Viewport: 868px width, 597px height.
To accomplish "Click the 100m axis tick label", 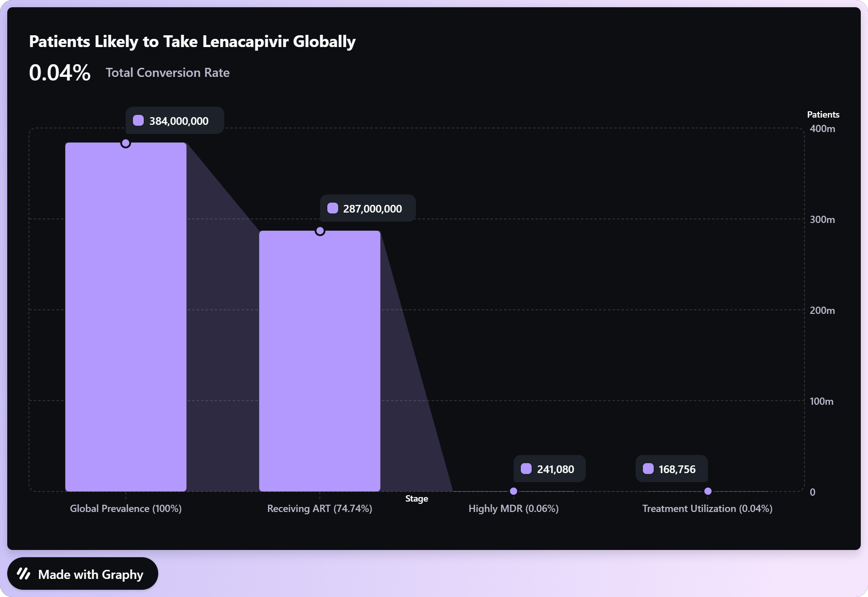I will pos(821,401).
